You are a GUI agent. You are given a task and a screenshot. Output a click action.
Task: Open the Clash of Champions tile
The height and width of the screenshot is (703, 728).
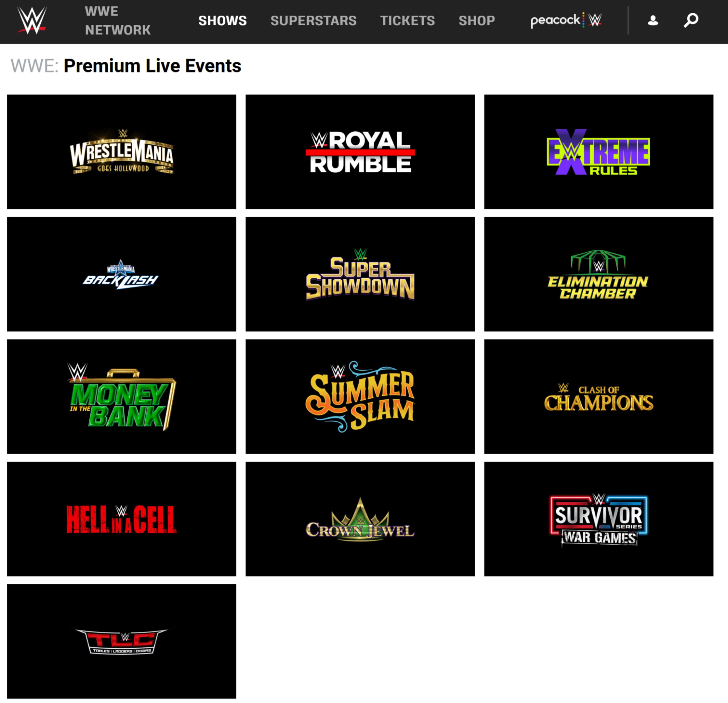point(598,396)
